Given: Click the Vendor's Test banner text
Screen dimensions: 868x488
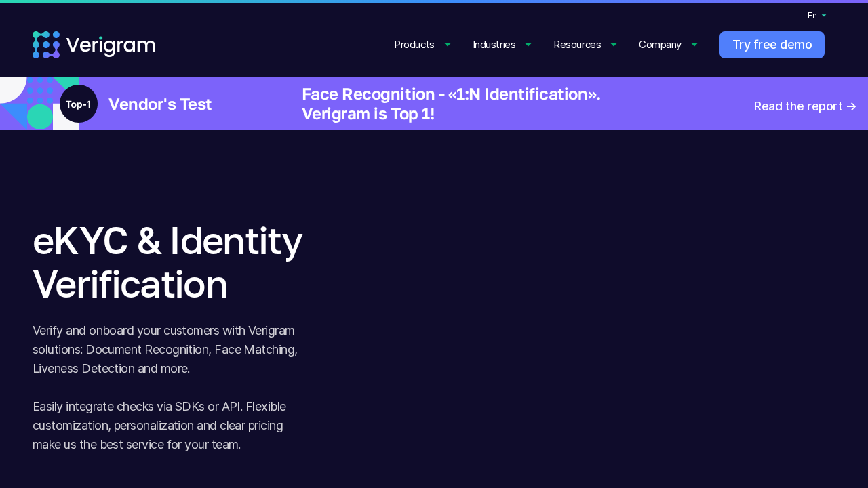Looking at the screenshot, I should pos(161,104).
